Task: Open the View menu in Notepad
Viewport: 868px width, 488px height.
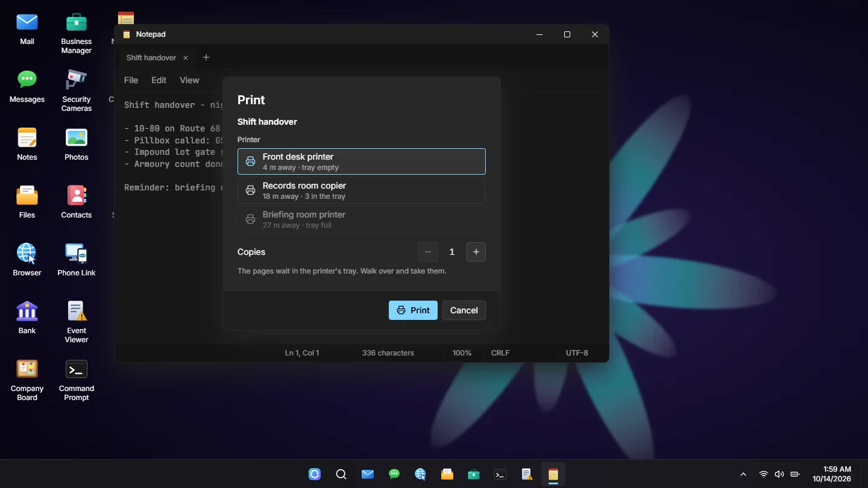Action: [x=189, y=80]
